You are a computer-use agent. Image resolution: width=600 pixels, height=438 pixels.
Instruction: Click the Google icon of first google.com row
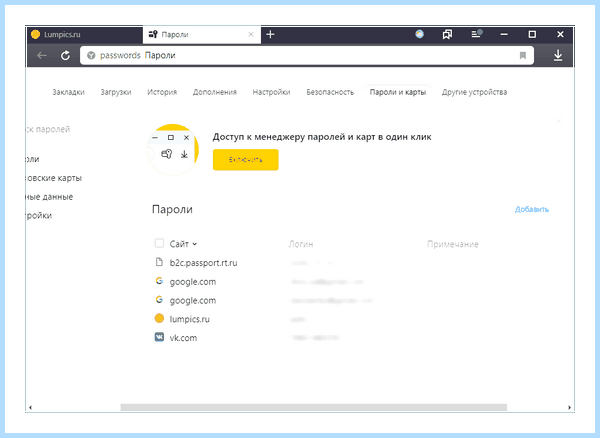159,281
